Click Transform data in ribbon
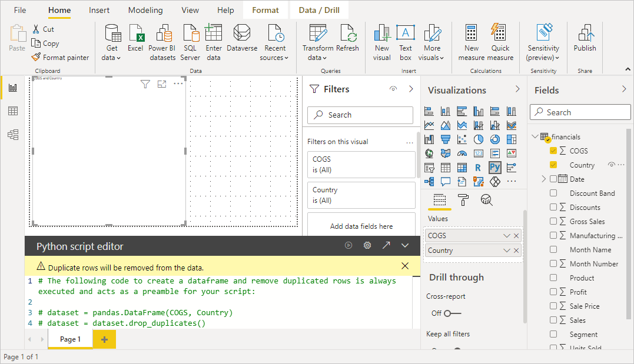The image size is (634, 364). [x=318, y=44]
